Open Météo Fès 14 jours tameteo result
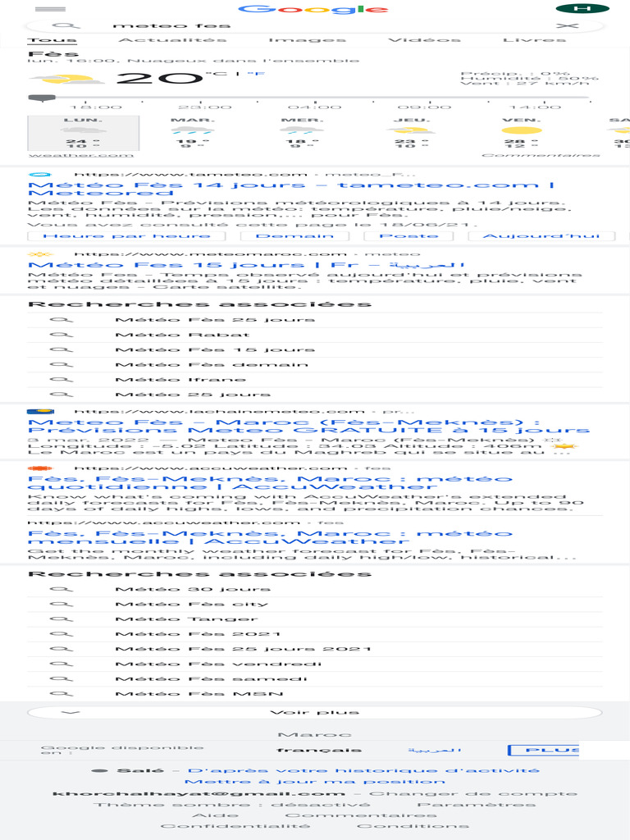The width and height of the screenshot is (630, 840). tap(291, 189)
